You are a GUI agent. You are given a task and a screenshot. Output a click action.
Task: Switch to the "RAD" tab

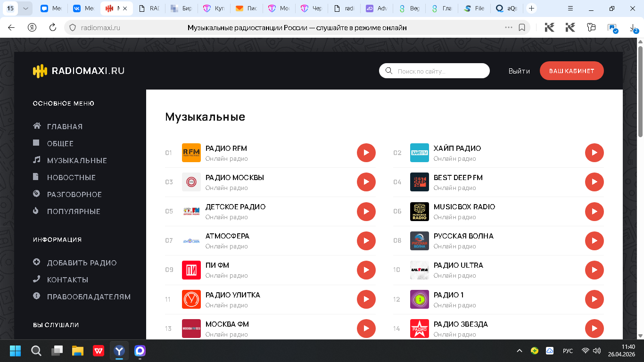[x=150, y=8]
